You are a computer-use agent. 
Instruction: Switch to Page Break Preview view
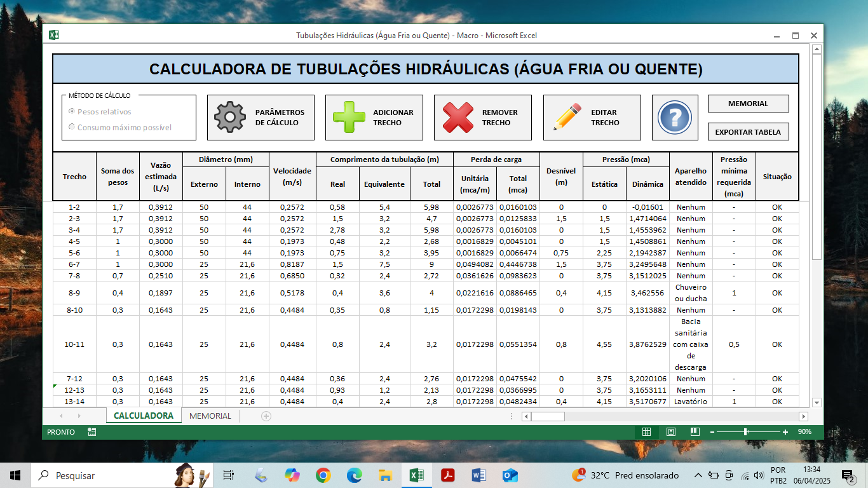[x=695, y=432]
